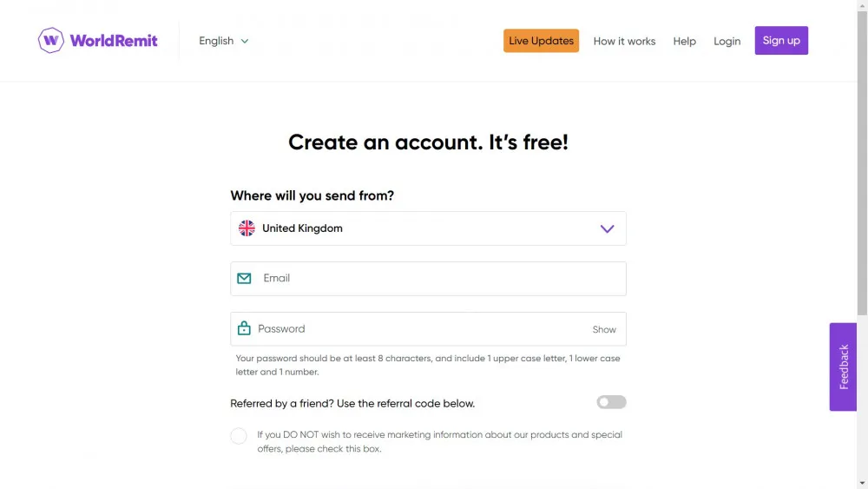This screenshot has width=868, height=489.
Task: Click the envelope icon in Email field
Action: (244, 279)
